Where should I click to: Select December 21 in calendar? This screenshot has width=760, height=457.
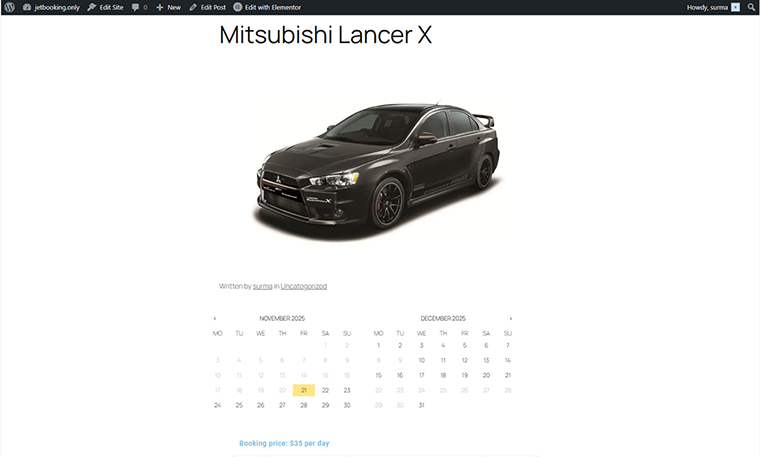click(508, 376)
